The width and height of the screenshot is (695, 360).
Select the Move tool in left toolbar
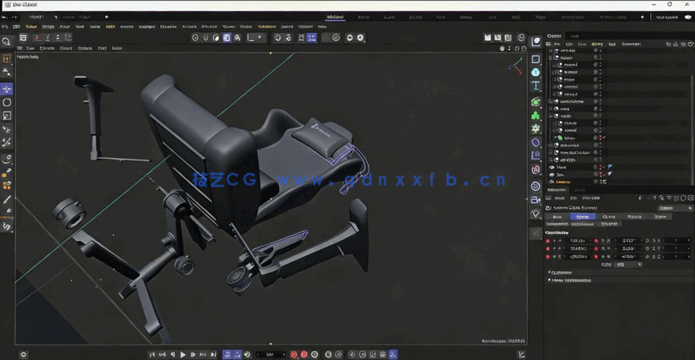click(7, 89)
